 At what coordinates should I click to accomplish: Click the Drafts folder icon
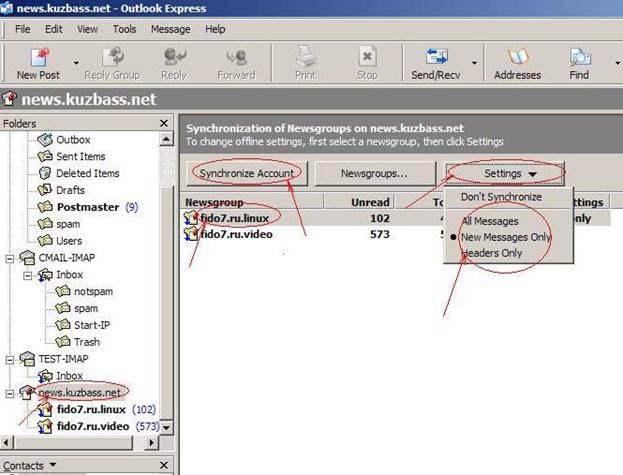tap(45, 189)
